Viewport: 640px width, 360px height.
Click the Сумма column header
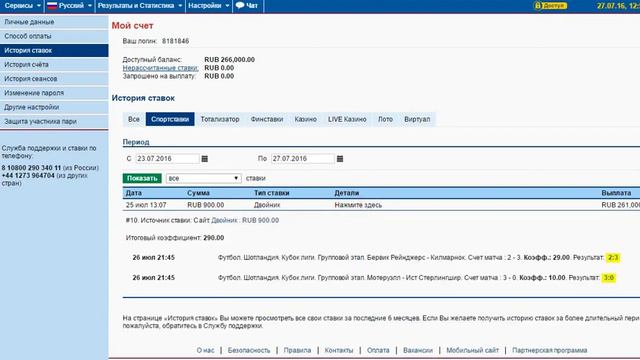[198, 193]
